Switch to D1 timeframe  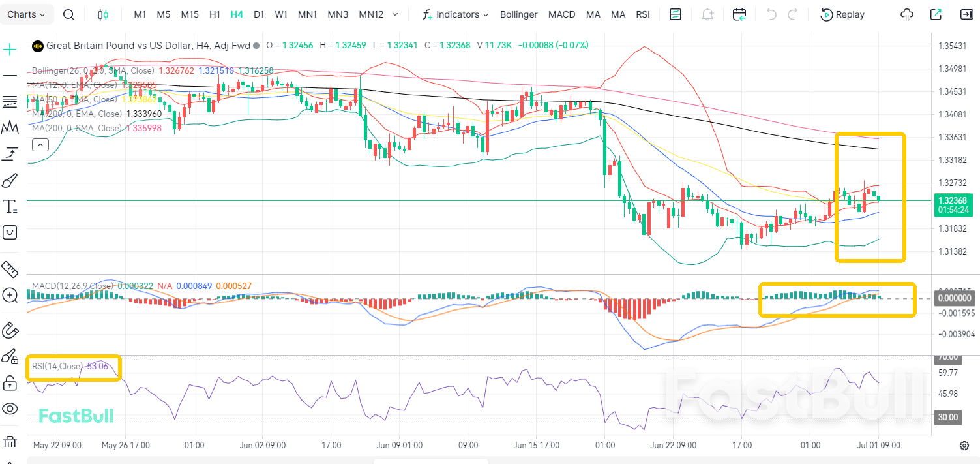(x=259, y=14)
